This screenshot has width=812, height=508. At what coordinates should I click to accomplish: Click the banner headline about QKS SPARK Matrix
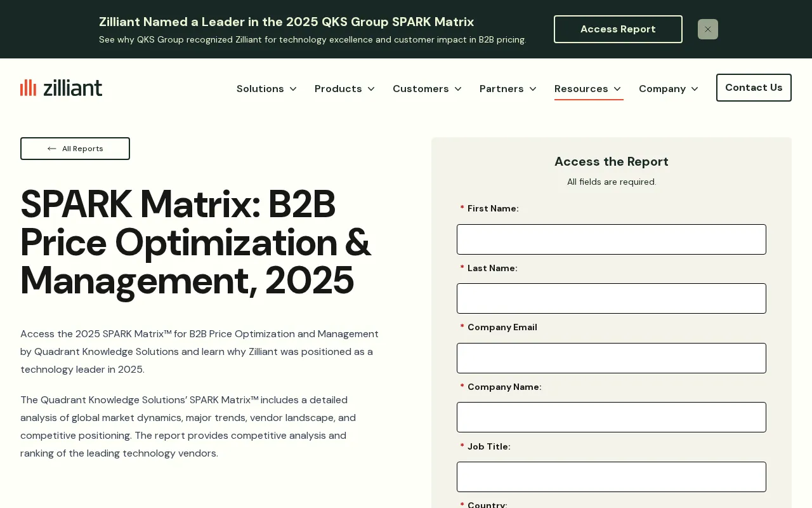[x=286, y=22]
